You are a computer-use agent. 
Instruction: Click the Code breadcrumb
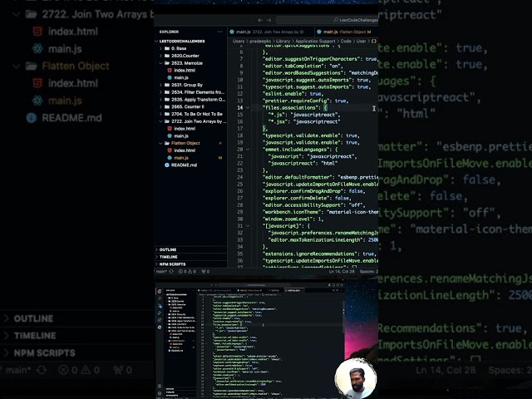pyautogui.click(x=346, y=41)
